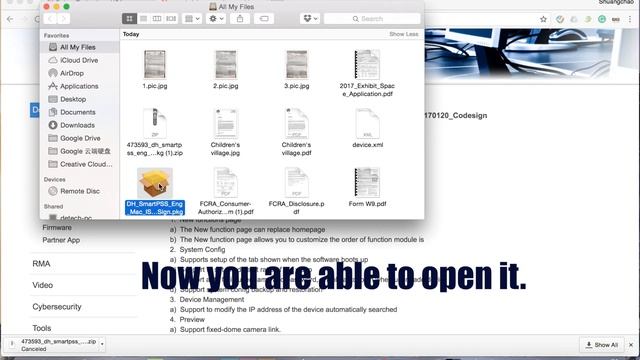Screen dimensions: 640x360
Task: Select the 2.pic.jpg file thumbnail
Action: coord(226,64)
